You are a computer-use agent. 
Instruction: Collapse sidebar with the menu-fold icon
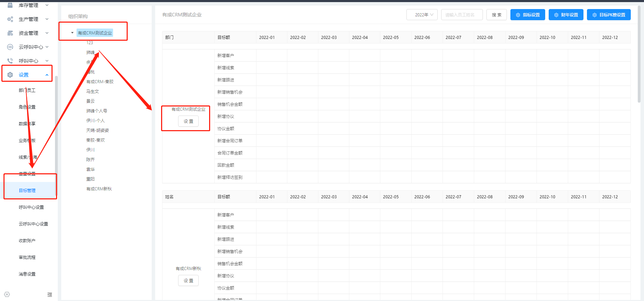coord(50,294)
